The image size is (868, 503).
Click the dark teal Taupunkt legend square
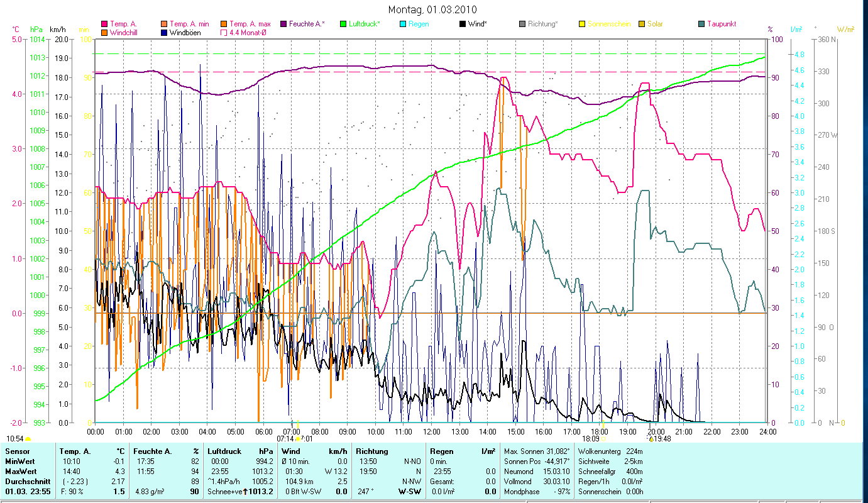(701, 24)
